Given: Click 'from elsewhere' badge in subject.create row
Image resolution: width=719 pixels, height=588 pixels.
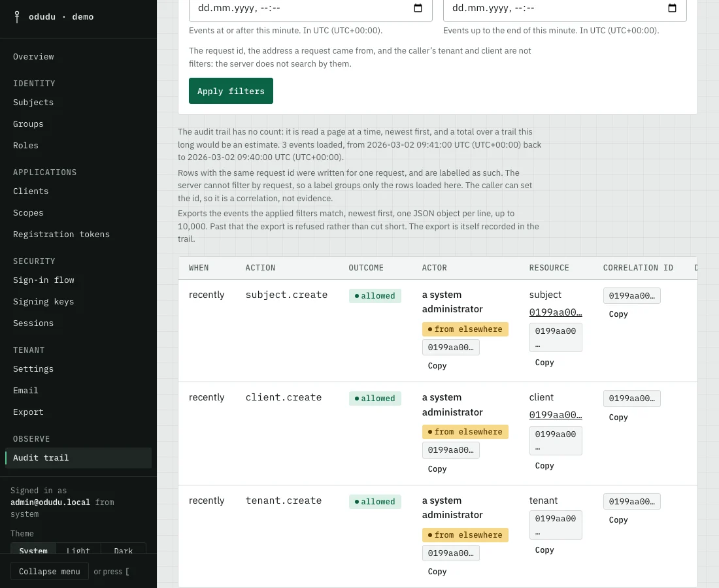Looking at the screenshot, I should (465, 329).
